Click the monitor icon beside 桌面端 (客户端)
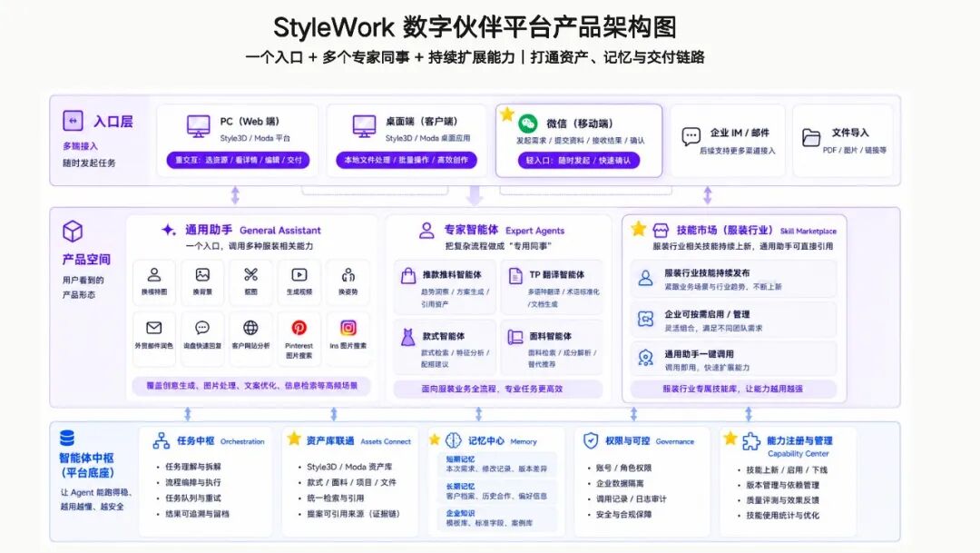The height and width of the screenshot is (553, 980). (x=364, y=126)
